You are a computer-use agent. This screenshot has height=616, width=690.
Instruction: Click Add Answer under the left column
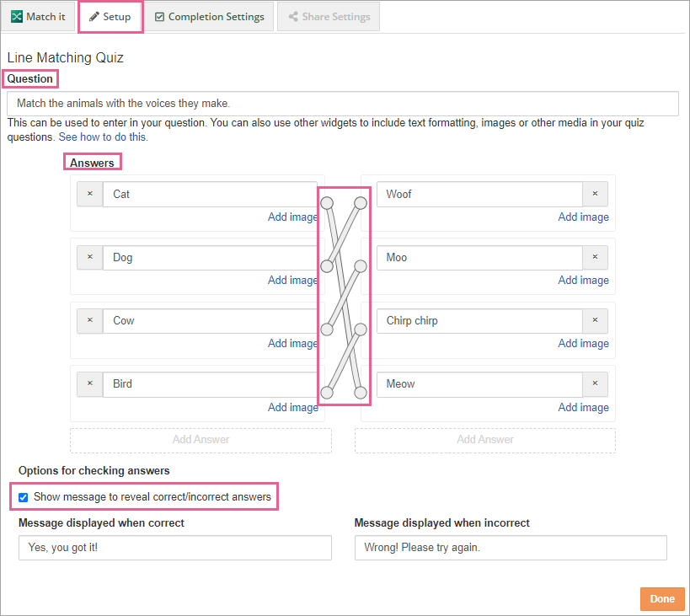201,440
